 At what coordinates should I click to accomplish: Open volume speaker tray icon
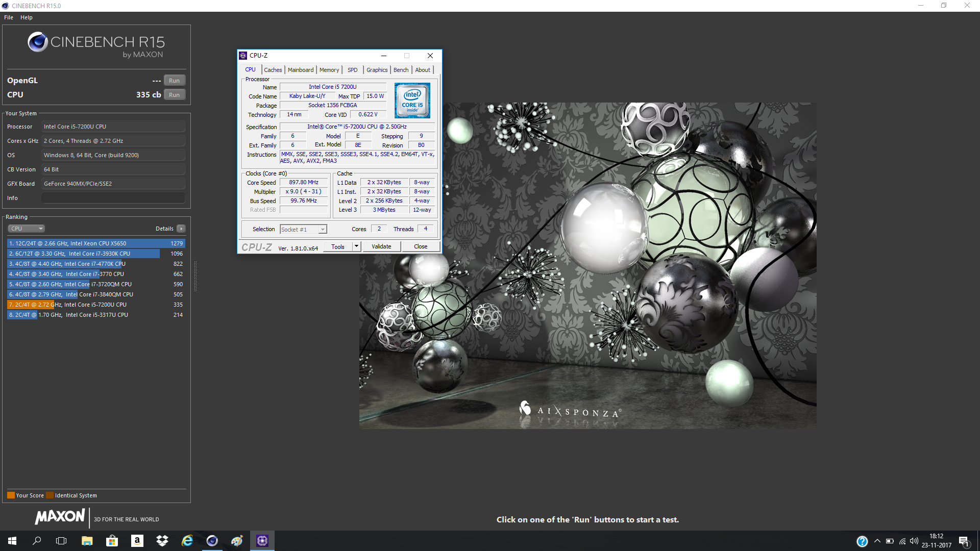(x=914, y=541)
